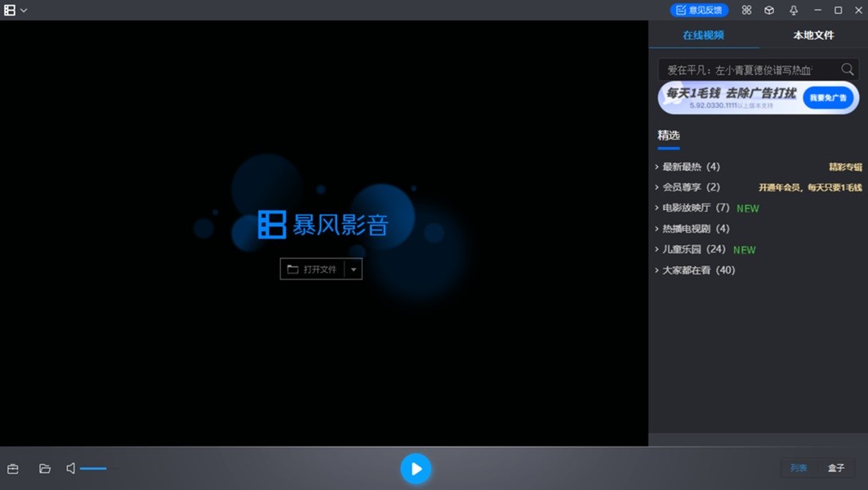Mute audio via the speaker icon
This screenshot has width=868, height=490.
coord(69,469)
